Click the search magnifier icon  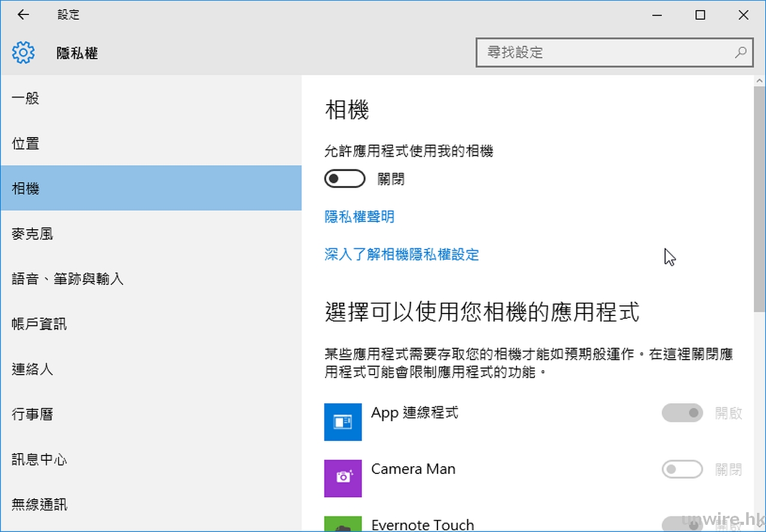pyautogui.click(x=740, y=53)
